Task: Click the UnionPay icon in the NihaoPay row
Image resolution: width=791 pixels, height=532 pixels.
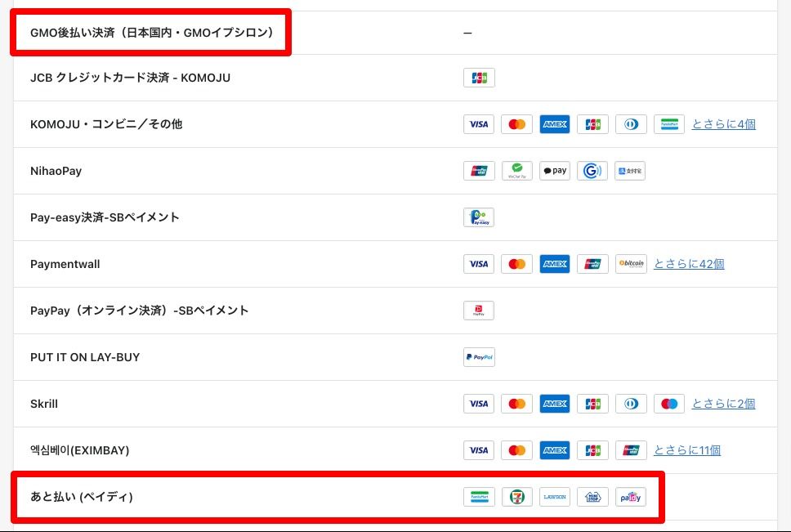Action: pos(479,171)
